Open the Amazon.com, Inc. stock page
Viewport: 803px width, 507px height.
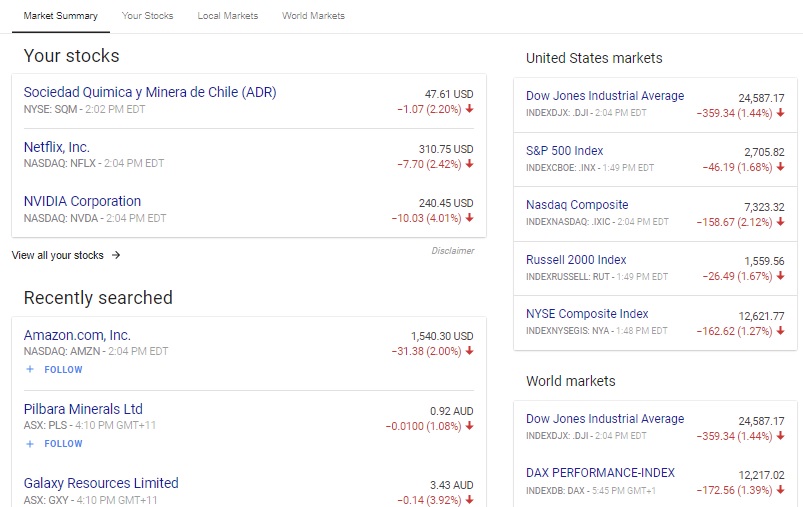[x=77, y=335]
